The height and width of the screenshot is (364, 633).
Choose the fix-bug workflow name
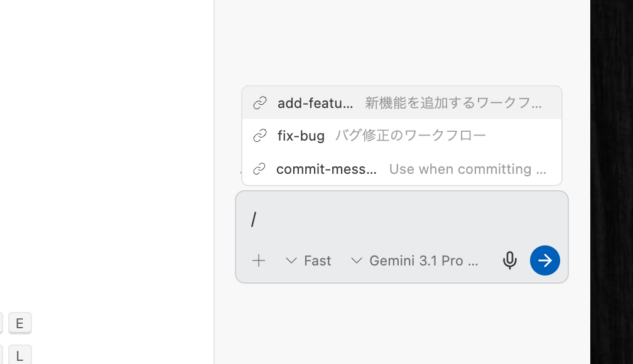click(301, 136)
